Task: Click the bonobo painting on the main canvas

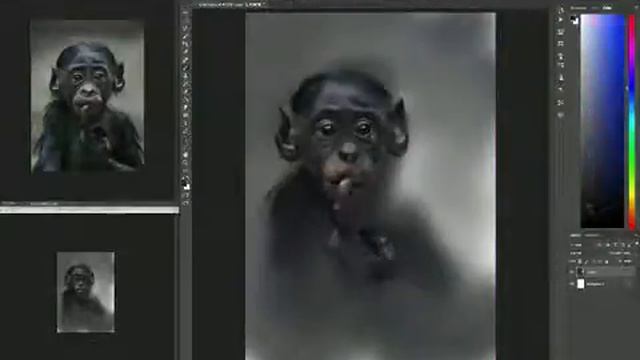Action: (x=370, y=186)
